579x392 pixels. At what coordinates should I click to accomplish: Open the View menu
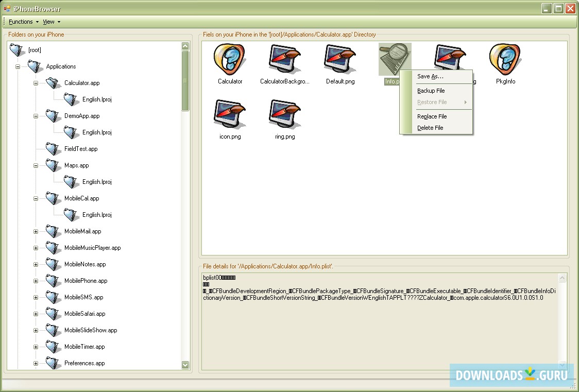tap(52, 22)
